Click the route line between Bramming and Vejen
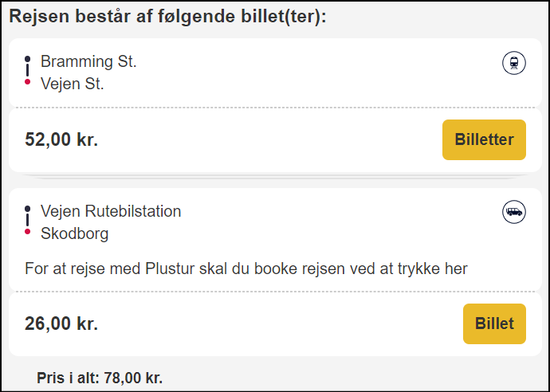Viewport: 550px width, 392px height. pyautogui.click(x=27, y=70)
